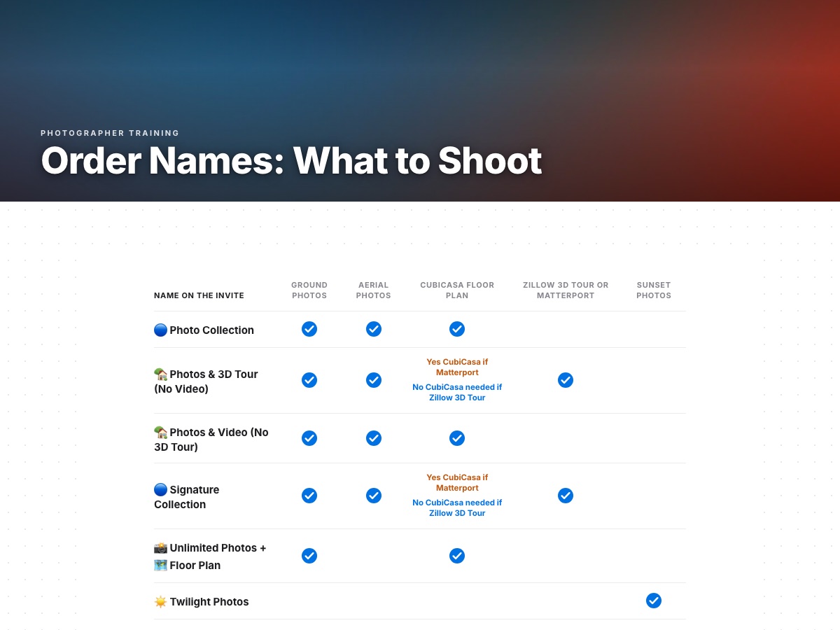Click the 'Twilight Photos' row name
The height and width of the screenshot is (630, 840).
click(x=209, y=602)
